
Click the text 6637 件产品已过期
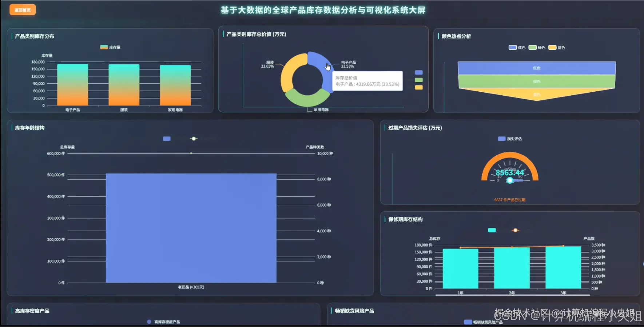click(510, 200)
